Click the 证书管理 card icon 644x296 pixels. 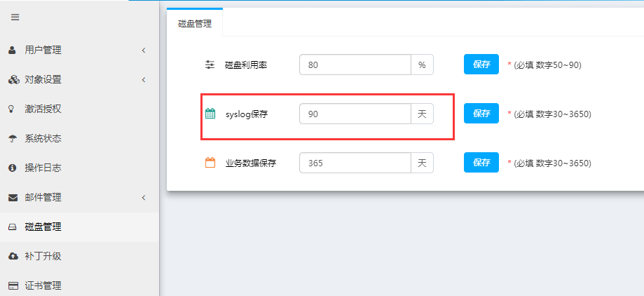point(13,286)
